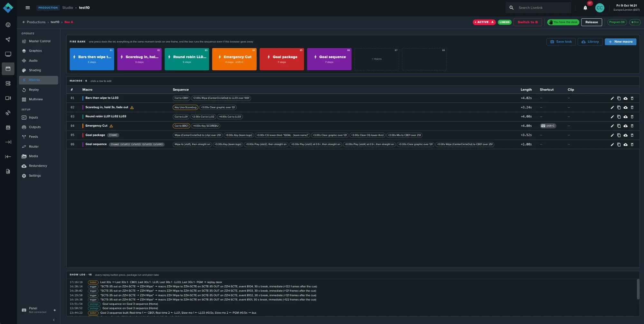Upload 'Round robin LL01 LL02 LL03' to library
644x324 pixels.
[625, 117]
